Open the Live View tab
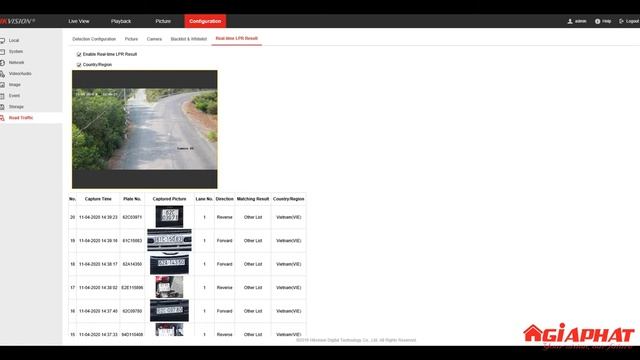The image size is (640, 360). coord(79,21)
